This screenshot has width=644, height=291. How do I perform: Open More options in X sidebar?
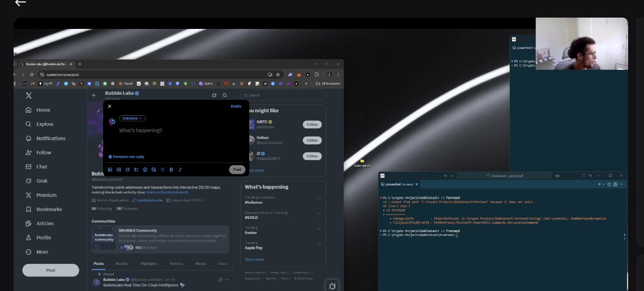click(37, 252)
